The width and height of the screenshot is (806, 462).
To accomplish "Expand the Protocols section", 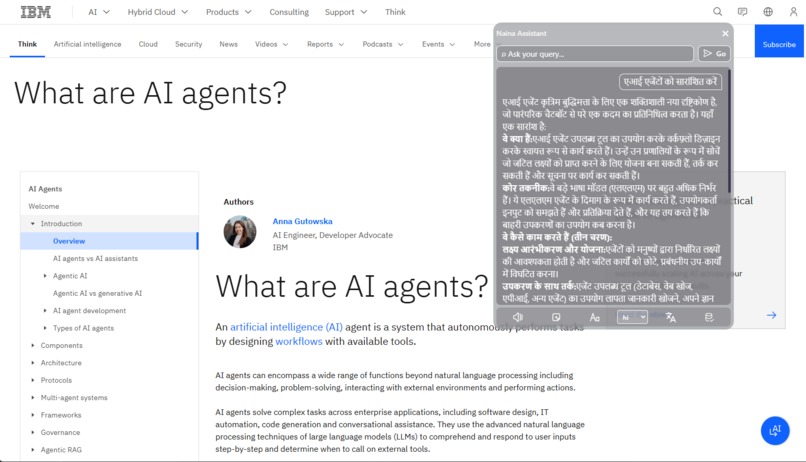I will [32, 380].
